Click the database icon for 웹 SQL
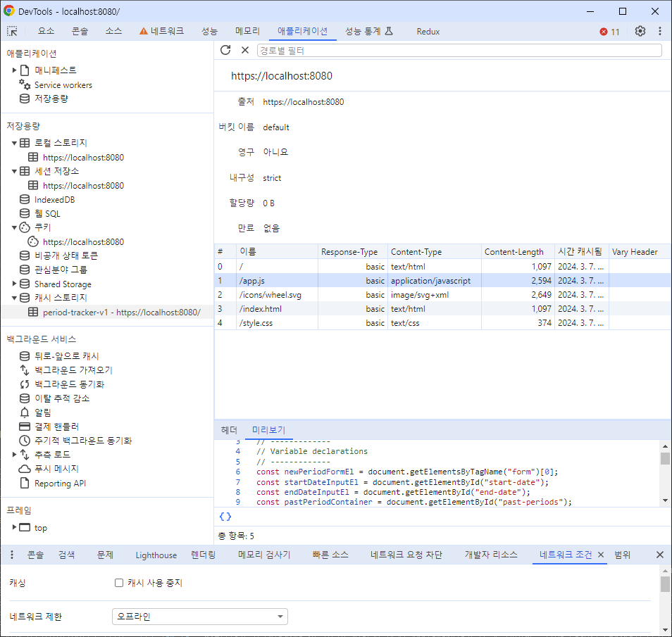This screenshot has height=637, width=672. pos(25,213)
